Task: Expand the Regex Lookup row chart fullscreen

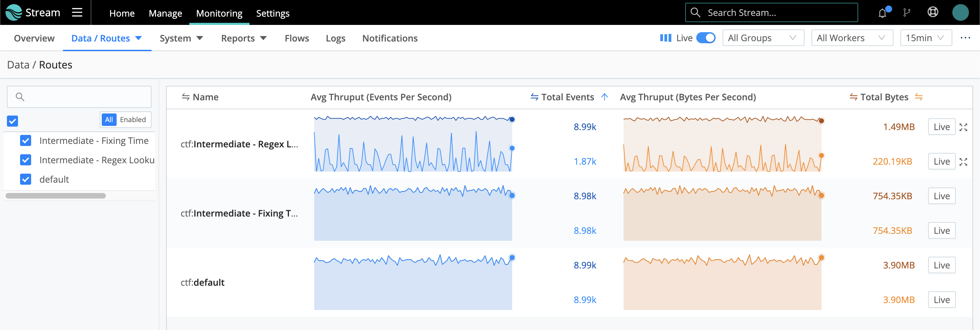Action: pos(963,127)
